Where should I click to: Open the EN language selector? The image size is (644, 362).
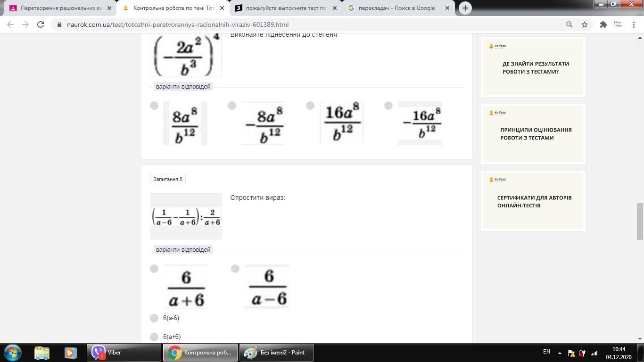pyautogui.click(x=546, y=352)
